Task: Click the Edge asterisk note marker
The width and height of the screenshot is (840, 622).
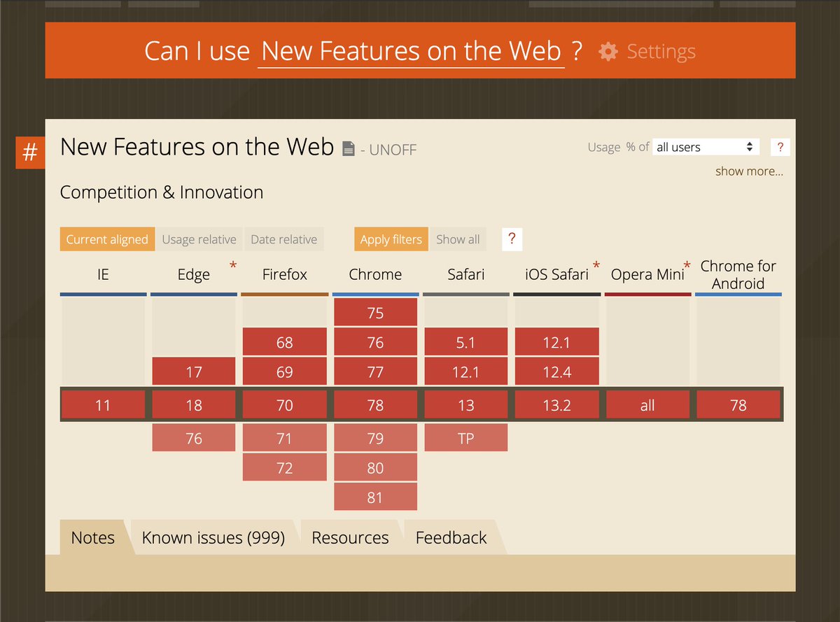Action: pyautogui.click(x=233, y=266)
